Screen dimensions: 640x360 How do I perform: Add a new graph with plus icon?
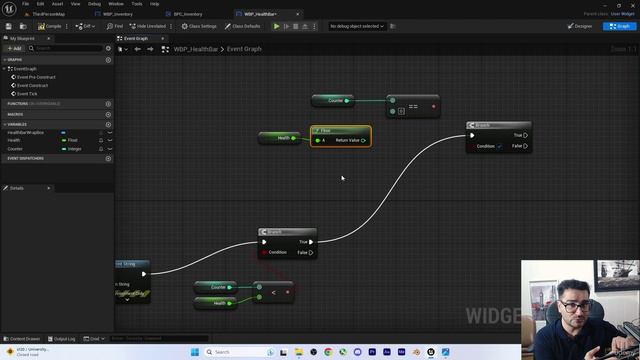pyautogui.click(x=108, y=60)
